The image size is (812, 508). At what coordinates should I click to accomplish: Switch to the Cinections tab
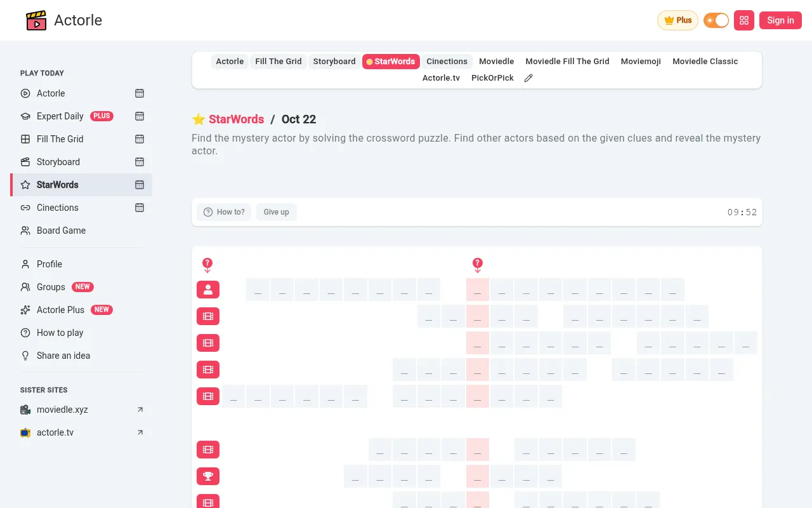447,62
